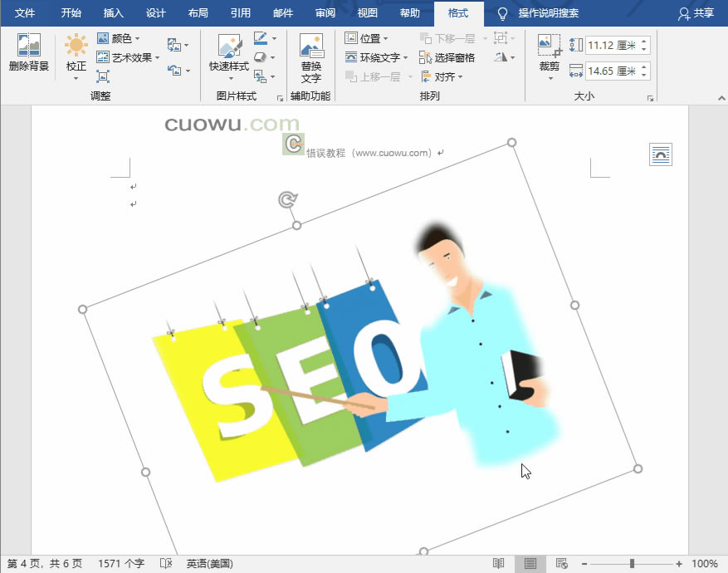The width and height of the screenshot is (728, 573).
Task: Click the Share (共享) button
Action: point(696,13)
